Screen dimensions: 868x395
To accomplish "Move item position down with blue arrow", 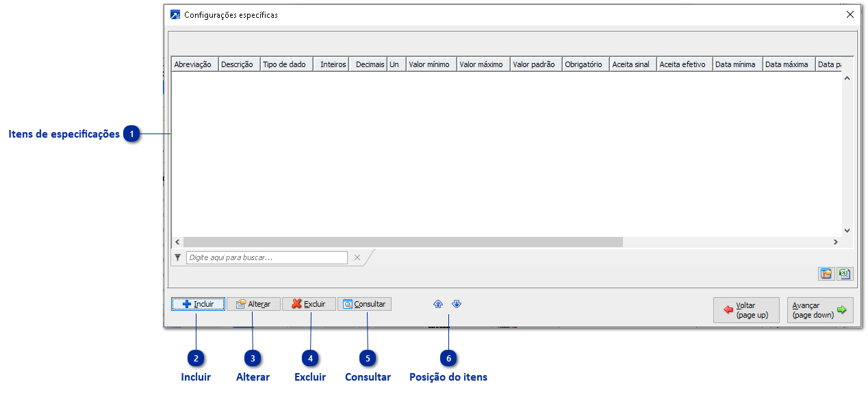I will 457,304.
